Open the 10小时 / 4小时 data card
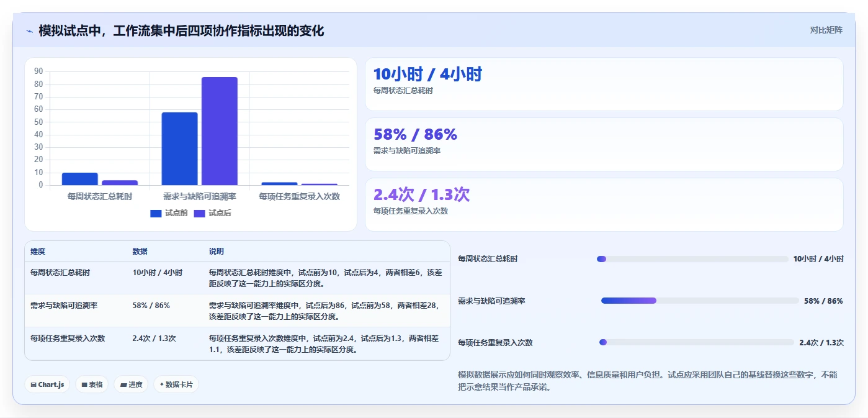This screenshot has height=418, width=868. click(x=604, y=84)
